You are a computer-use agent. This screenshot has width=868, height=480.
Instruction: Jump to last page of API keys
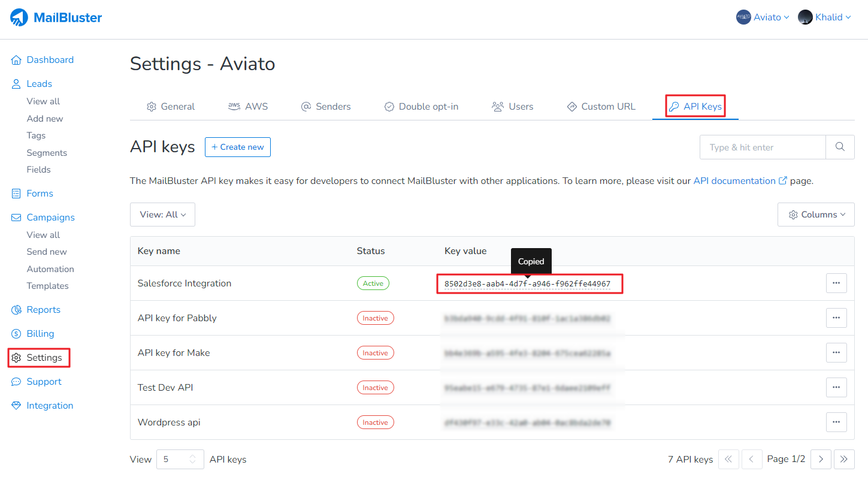pyautogui.click(x=844, y=459)
